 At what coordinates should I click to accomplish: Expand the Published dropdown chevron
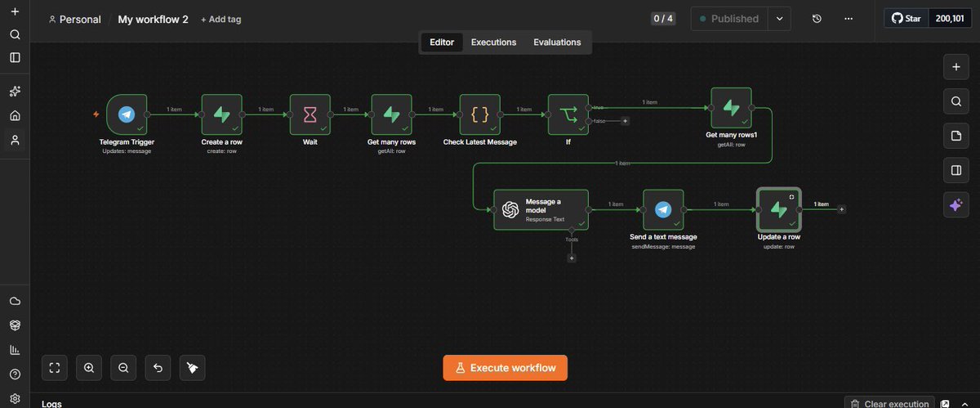(779, 19)
